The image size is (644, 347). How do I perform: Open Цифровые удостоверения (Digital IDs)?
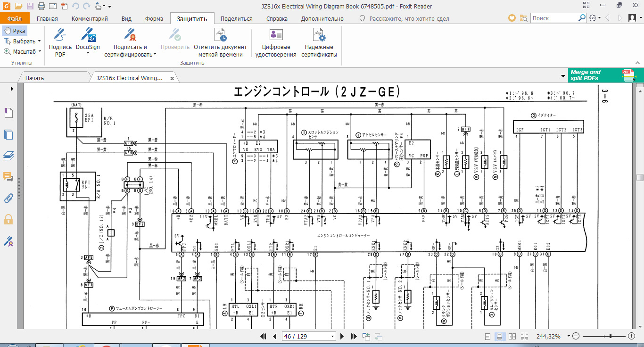[276, 42]
